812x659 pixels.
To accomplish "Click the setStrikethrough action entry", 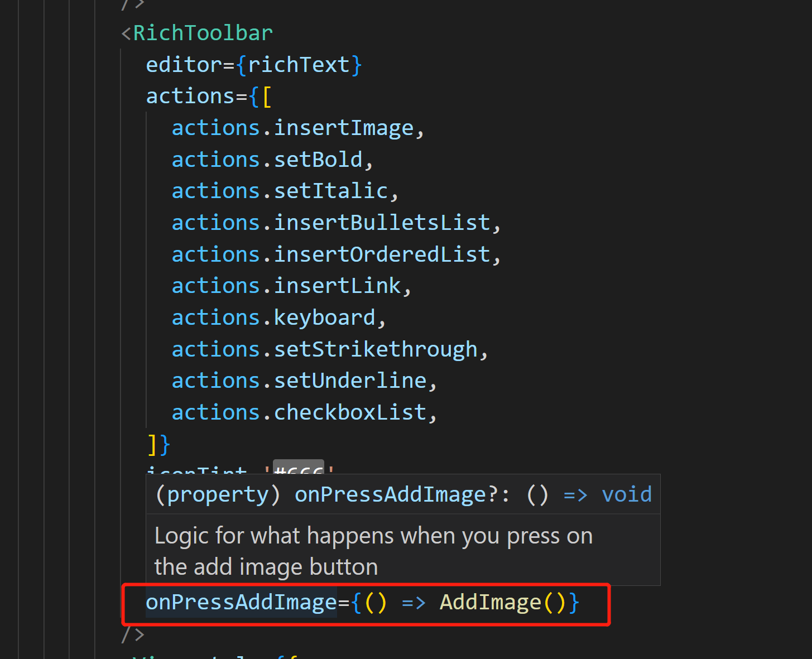I will (x=376, y=350).
